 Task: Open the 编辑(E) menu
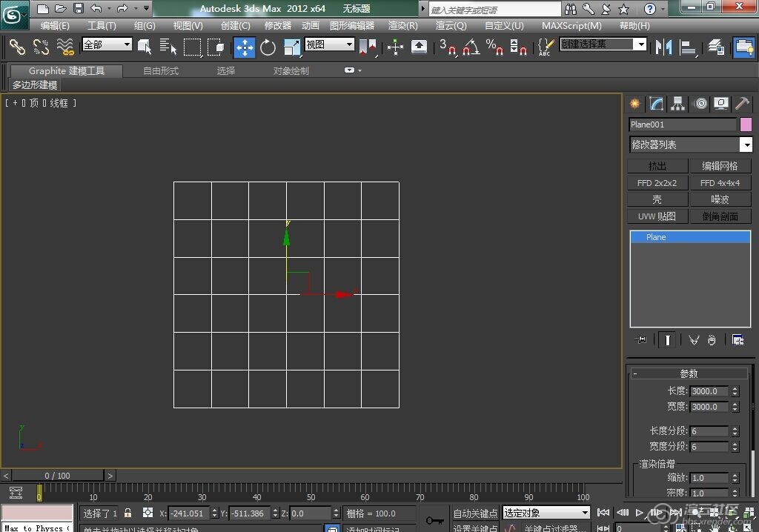[x=55, y=26]
